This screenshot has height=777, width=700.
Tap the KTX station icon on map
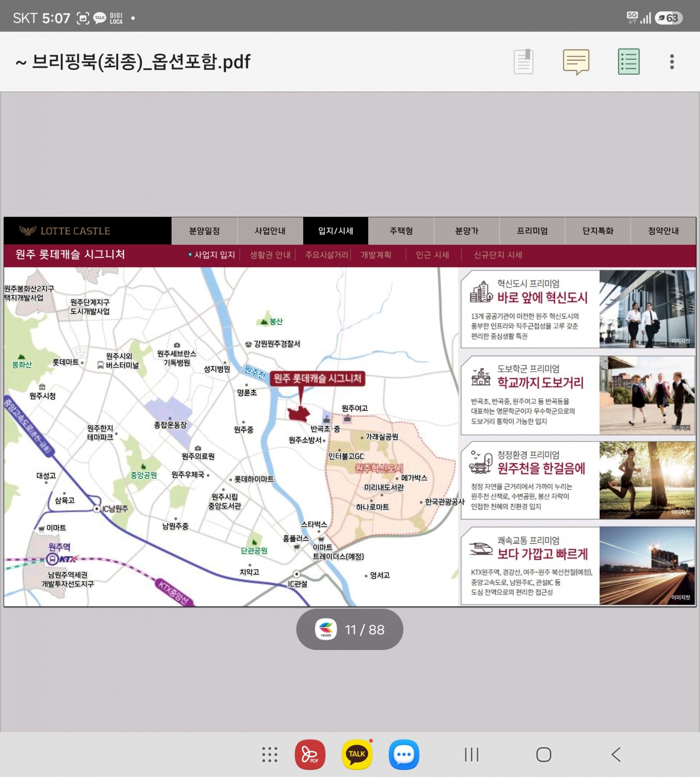tap(53, 559)
